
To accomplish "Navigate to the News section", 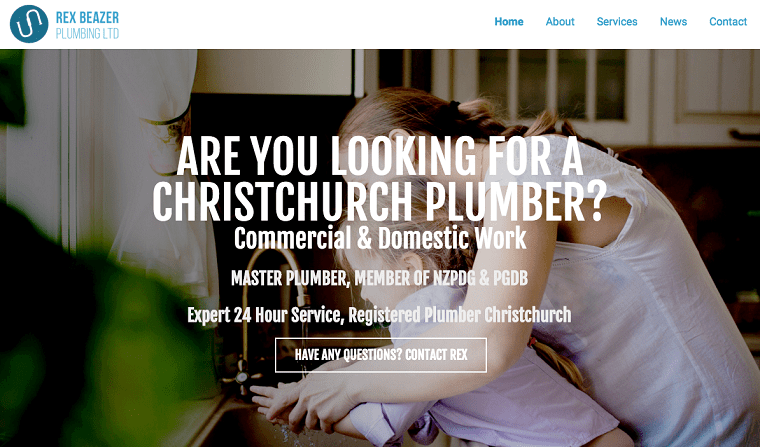I will pyautogui.click(x=673, y=22).
